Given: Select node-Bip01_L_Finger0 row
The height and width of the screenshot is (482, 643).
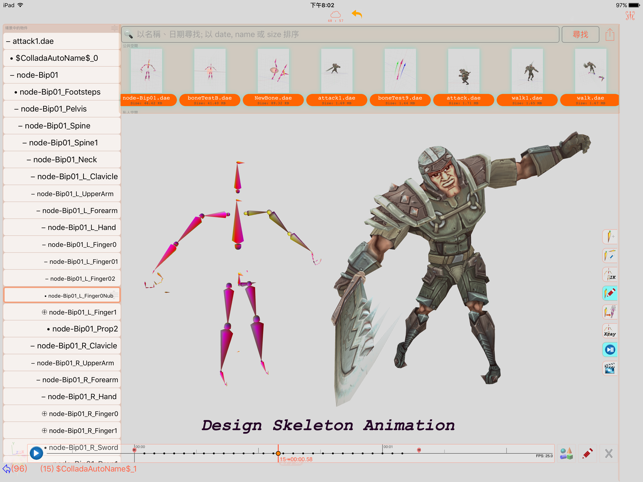Looking at the screenshot, I should [x=62, y=244].
